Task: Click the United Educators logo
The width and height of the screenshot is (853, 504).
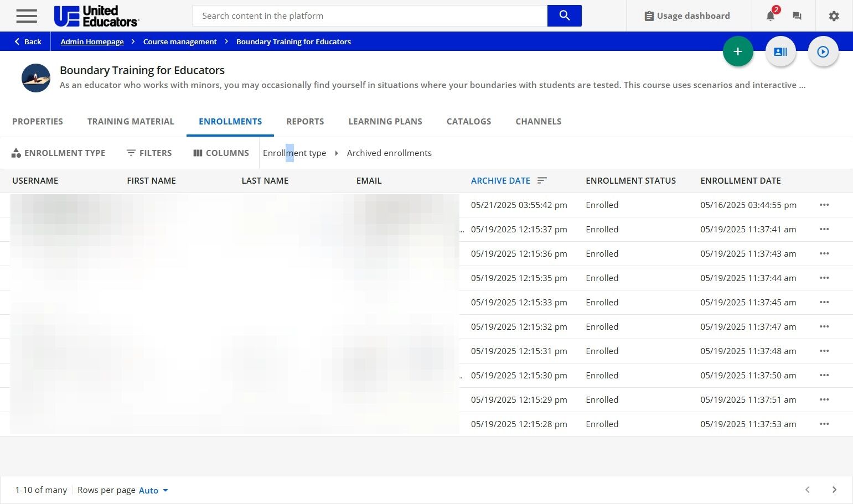Action: coord(96,16)
